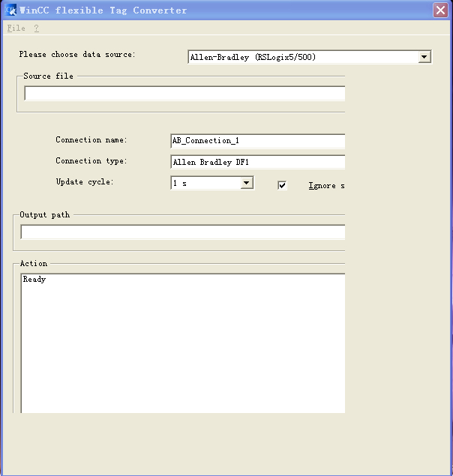Click the 'Please choose data source:' label
Screen dimensions: 453x476
[77, 54]
